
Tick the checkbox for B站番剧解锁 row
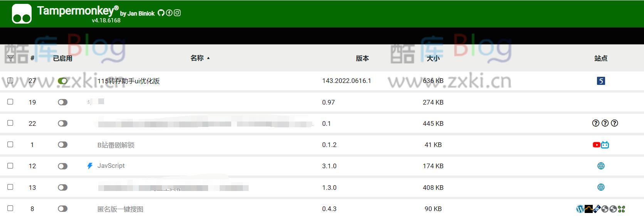click(x=10, y=144)
